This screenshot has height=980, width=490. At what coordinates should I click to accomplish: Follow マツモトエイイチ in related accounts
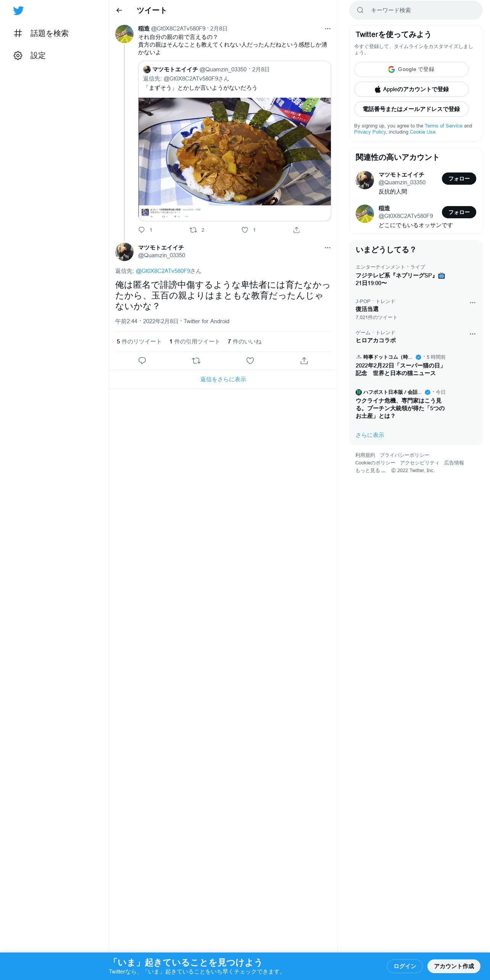(459, 179)
